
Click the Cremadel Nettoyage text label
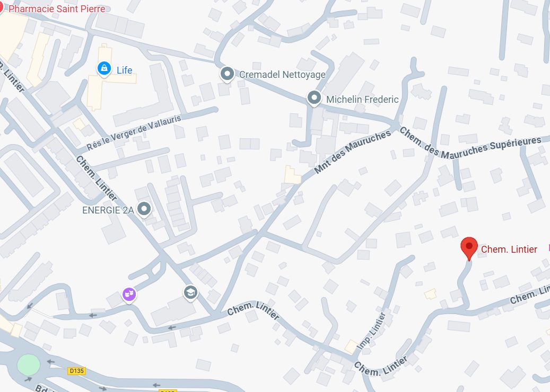pos(282,75)
